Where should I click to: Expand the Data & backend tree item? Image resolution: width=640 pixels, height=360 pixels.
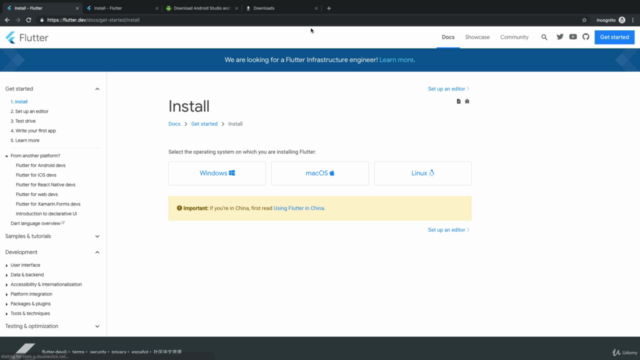tap(7, 275)
